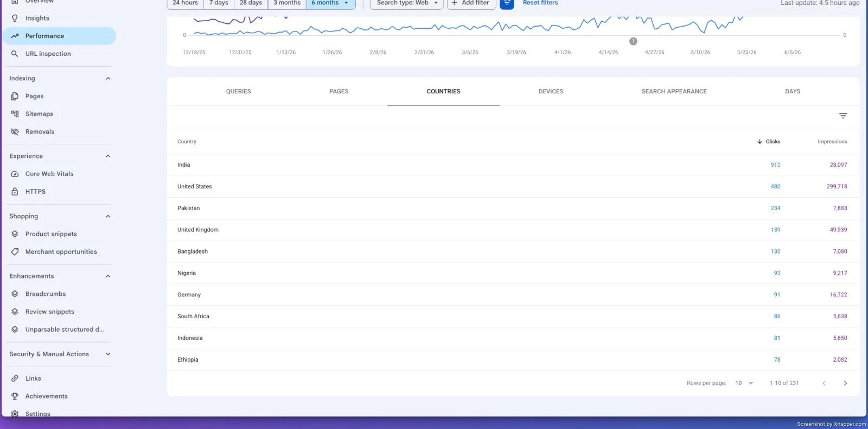Click the Country column header
Image resolution: width=868 pixels, height=429 pixels.
coord(187,142)
